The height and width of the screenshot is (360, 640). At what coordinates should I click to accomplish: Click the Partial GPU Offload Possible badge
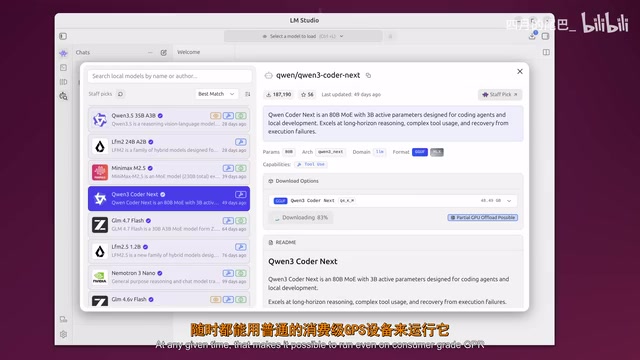click(x=483, y=218)
